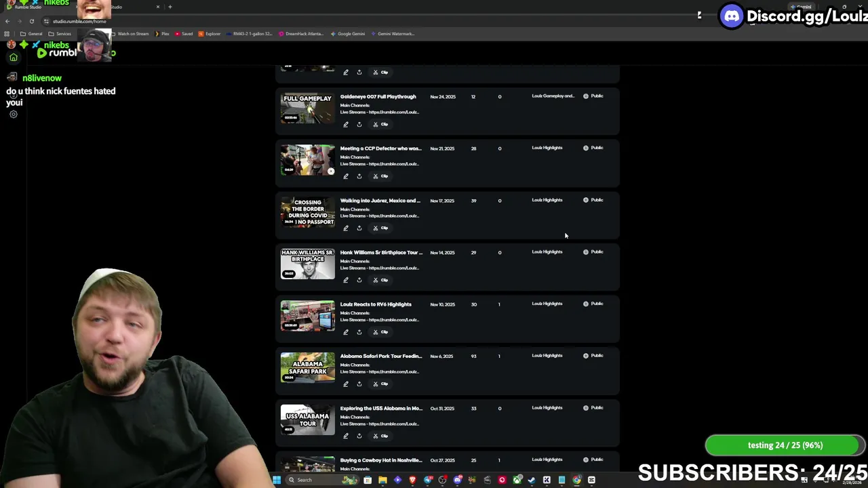Open the CCP Defector video thumbnail
Image resolution: width=868 pixels, height=488 pixels.
click(x=308, y=160)
